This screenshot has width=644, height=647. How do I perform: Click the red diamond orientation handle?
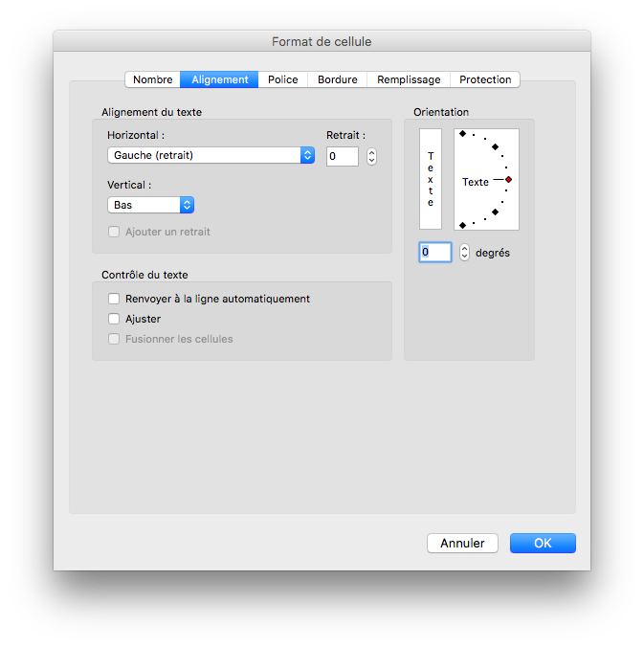pyautogui.click(x=509, y=180)
